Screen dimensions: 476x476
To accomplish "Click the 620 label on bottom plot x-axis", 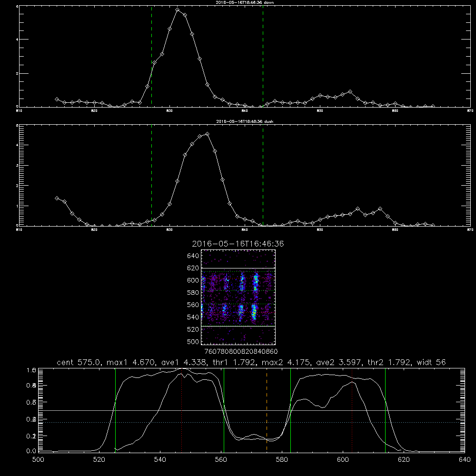I will click(404, 460).
